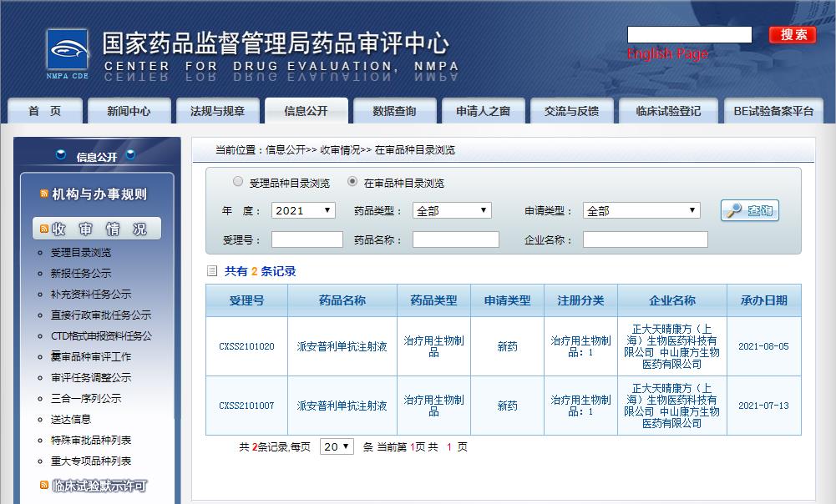
Task: Click blue globe icon left of 信息公开 sidebar title
Action: point(61,155)
